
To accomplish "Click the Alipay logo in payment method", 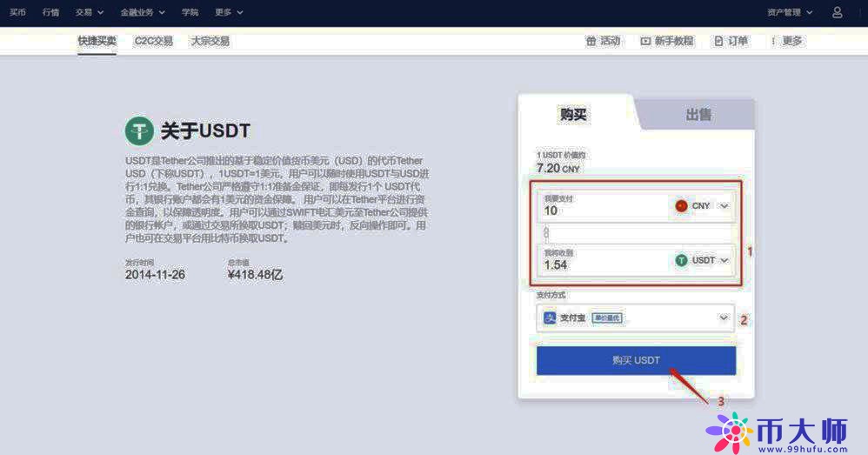I will click(x=549, y=318).
